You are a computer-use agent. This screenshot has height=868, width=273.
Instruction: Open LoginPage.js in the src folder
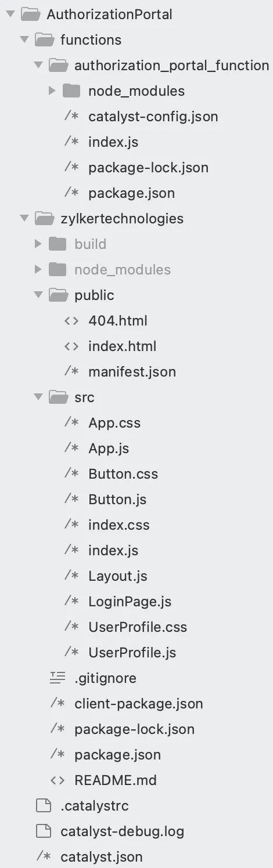[x=130, y=602]
